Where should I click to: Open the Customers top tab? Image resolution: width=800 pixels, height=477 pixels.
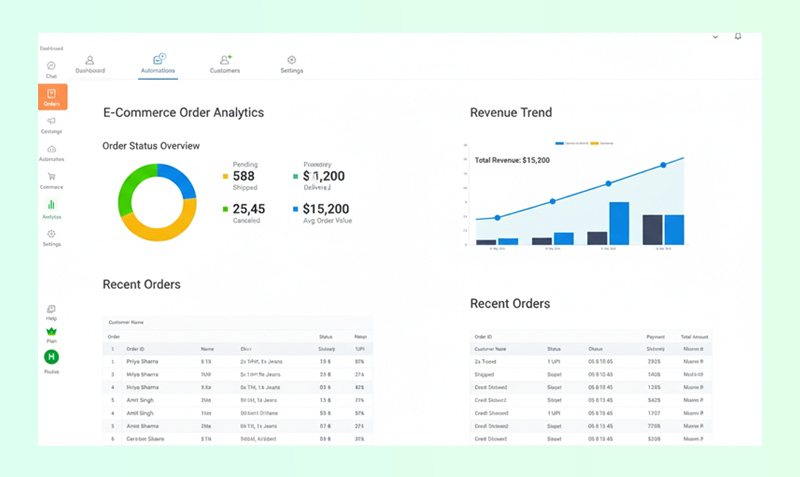click(225, 64)
